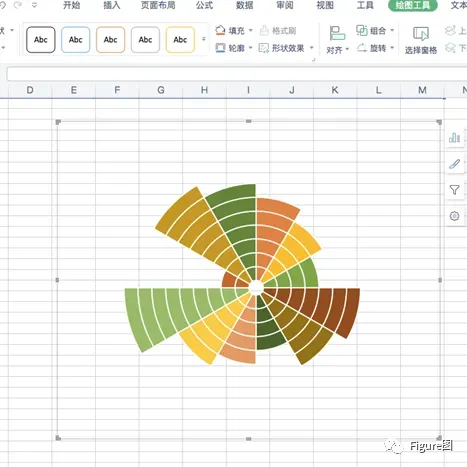The height and width of the screenshot is (467, 467).
Task: Select column M header
Action: [x=422, y=90]
